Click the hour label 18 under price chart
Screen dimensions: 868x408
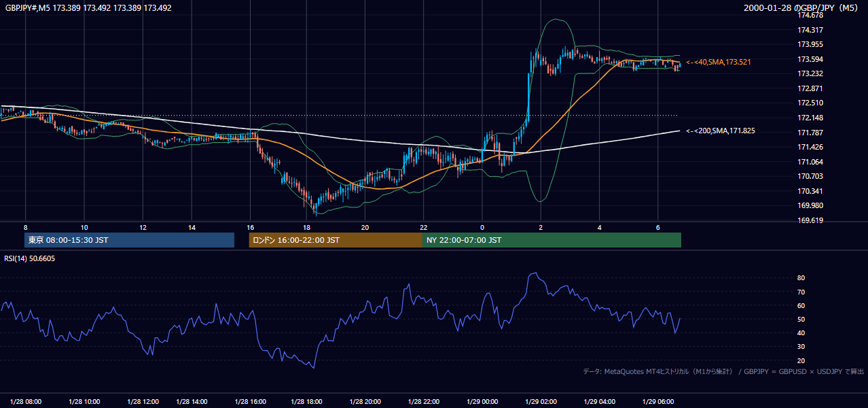tap(307, 227)
